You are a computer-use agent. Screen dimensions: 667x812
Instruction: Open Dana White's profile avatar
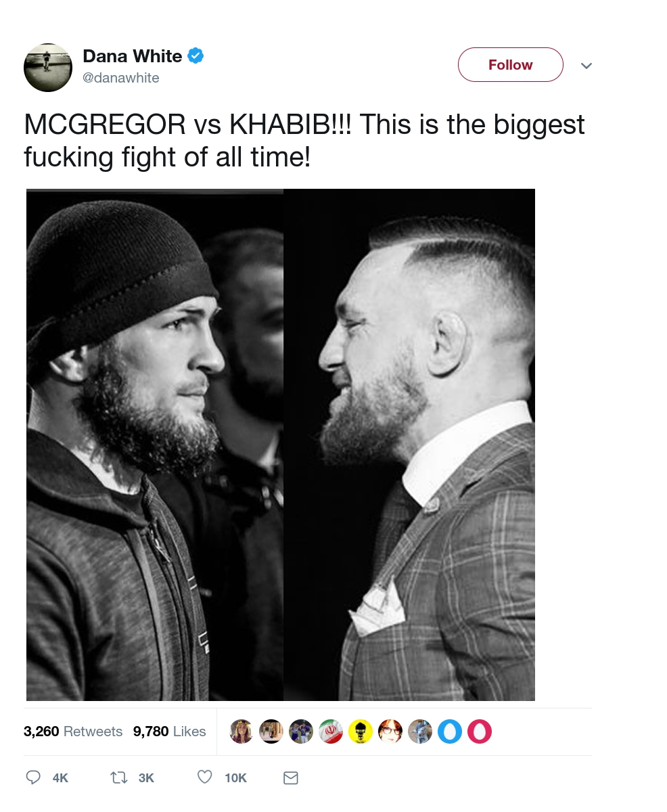[x=47, y=68]
